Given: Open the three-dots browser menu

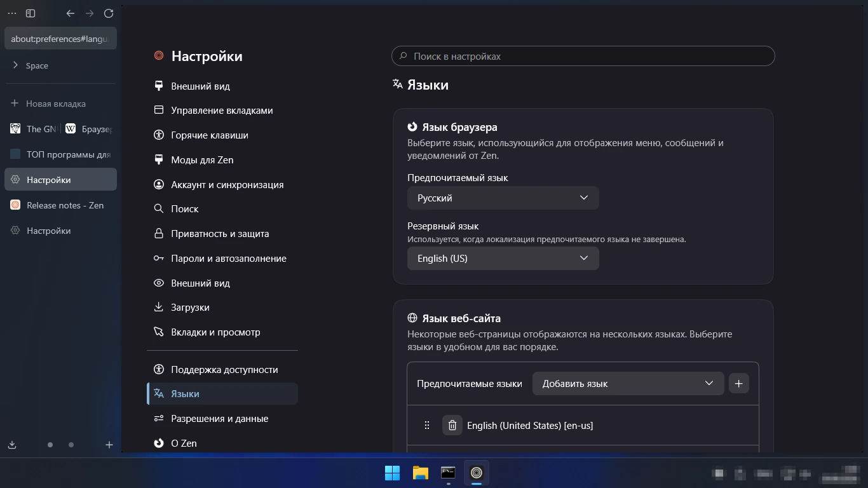Looking at the screenshot, I should click(x=12, y=13).
